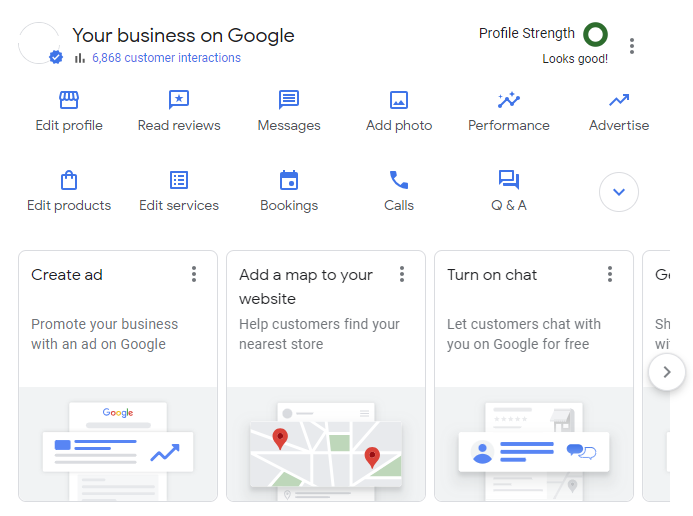
Task: Open the Edit profile storefront icon
Action: [x=69, y=100]
